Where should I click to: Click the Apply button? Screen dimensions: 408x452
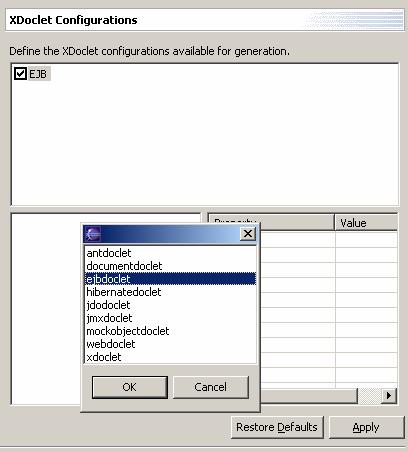coord(366,427)
